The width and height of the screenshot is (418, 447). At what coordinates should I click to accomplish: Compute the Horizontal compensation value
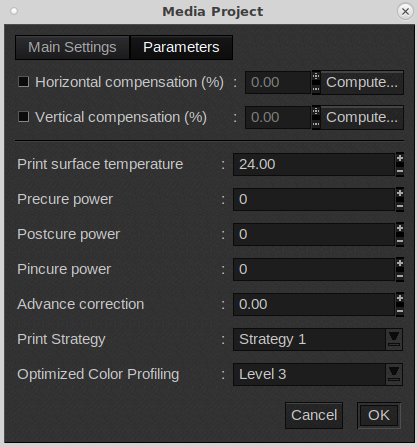point(362,82)
